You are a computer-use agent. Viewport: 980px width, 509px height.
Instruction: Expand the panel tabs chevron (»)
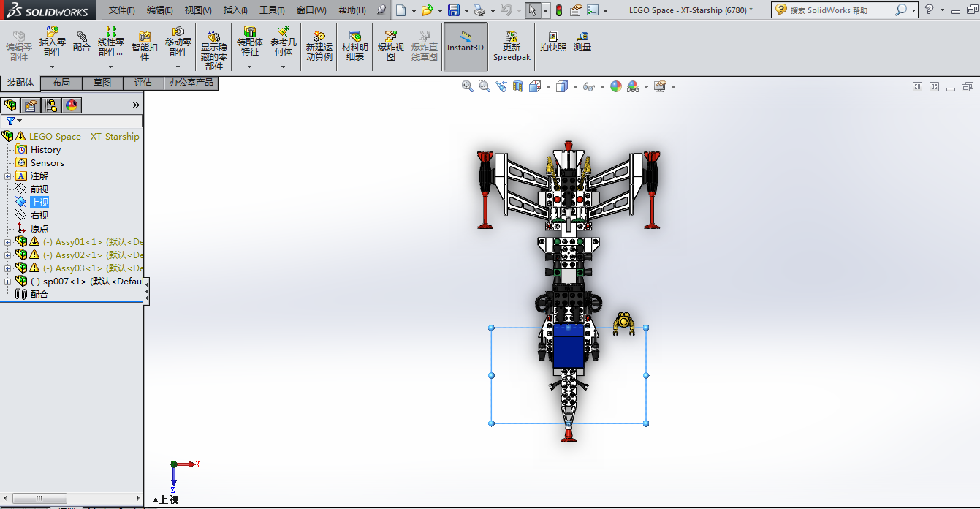(135, 105)
